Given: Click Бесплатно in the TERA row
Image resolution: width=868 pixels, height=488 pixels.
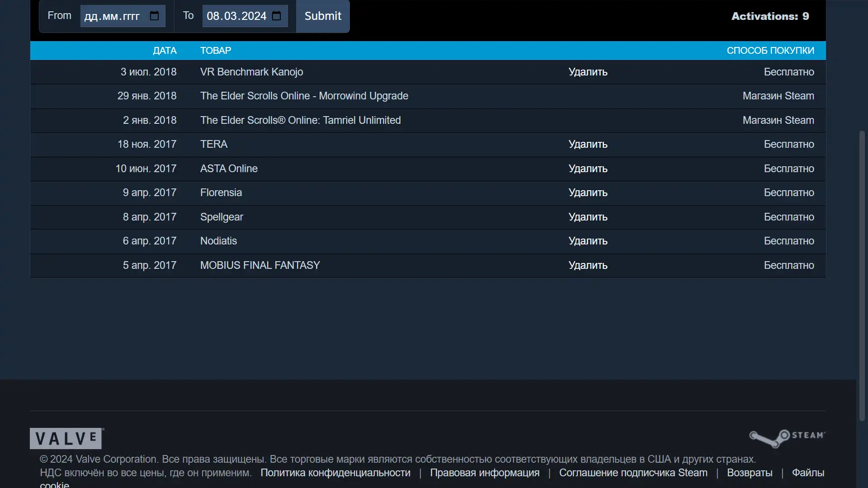Looking at the screenshot, I should [x=789, y=144].
